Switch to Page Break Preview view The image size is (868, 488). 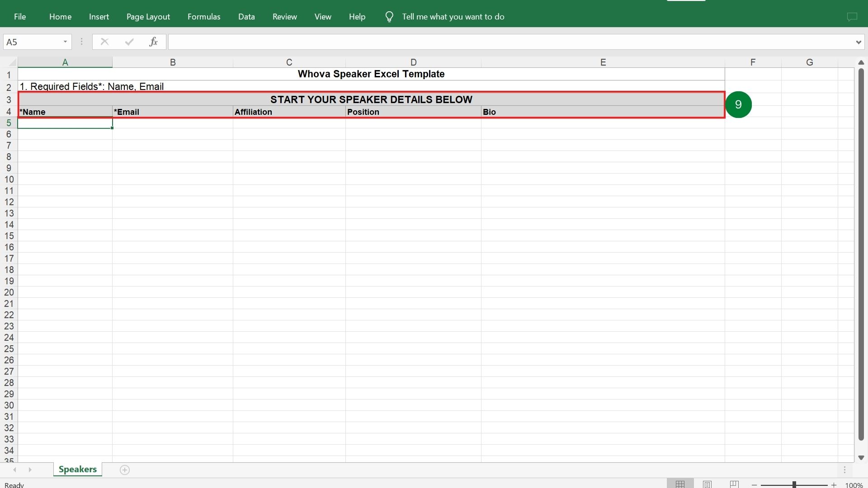coord(734,484)
